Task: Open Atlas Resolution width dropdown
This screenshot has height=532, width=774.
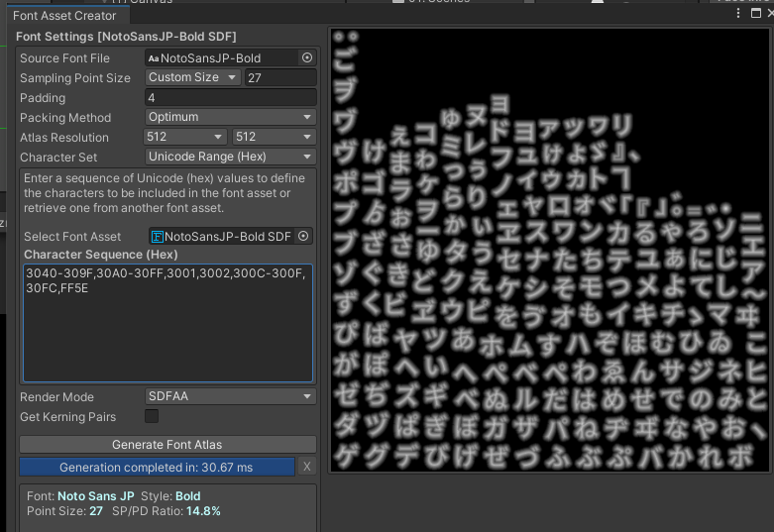Action: (x=185, y=137)
